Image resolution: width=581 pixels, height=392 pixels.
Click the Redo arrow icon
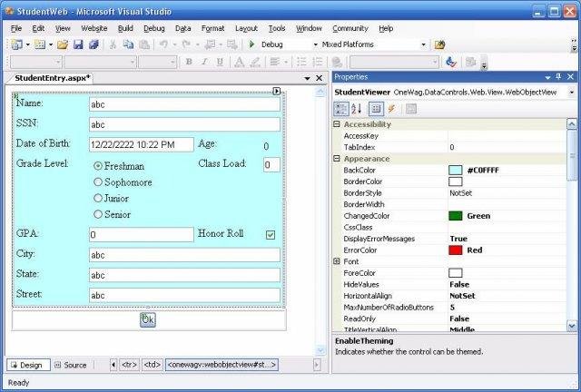point(186,44)
